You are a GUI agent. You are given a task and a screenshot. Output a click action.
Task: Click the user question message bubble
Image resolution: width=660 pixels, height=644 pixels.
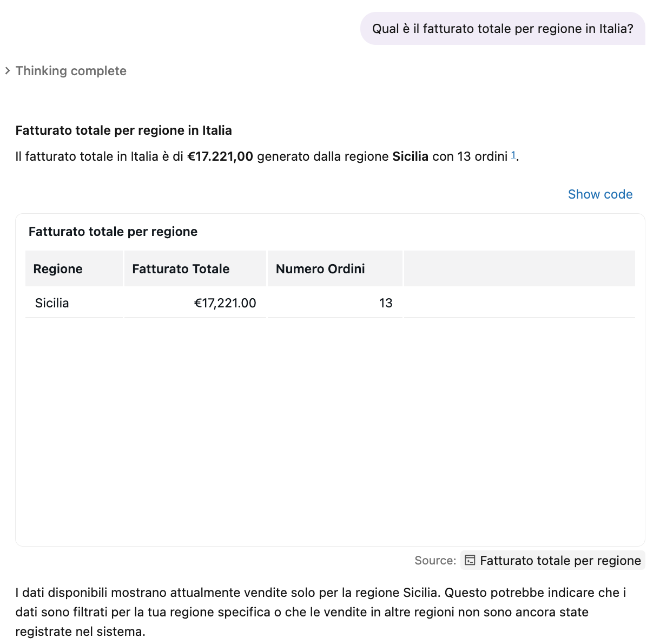point(503,29)
